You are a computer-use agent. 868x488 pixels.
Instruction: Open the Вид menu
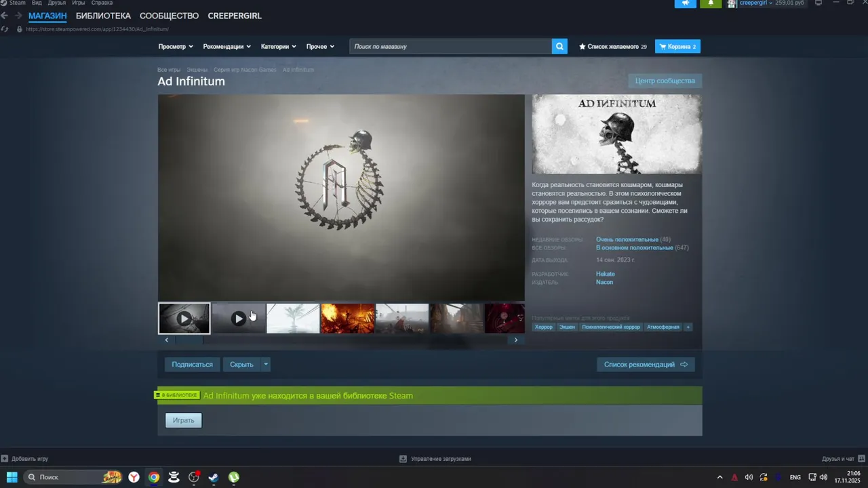[37, 3]
